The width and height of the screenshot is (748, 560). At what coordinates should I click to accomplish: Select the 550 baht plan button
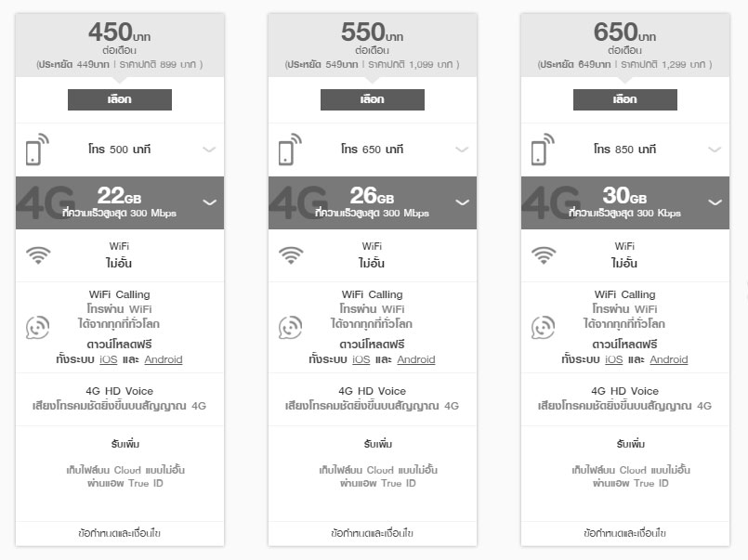373,99
